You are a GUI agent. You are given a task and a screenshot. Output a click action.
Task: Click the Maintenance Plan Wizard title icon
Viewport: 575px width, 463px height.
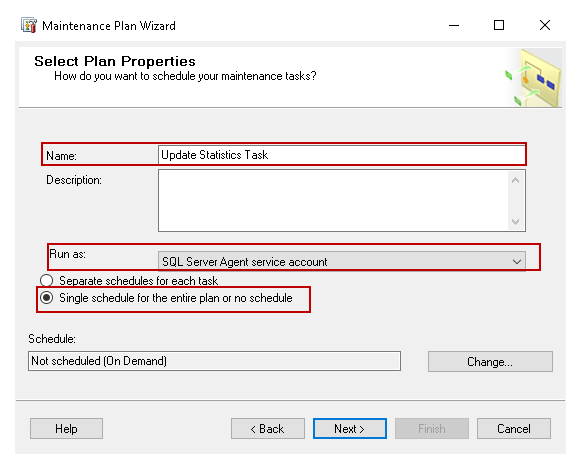click(x=29, y=25)
